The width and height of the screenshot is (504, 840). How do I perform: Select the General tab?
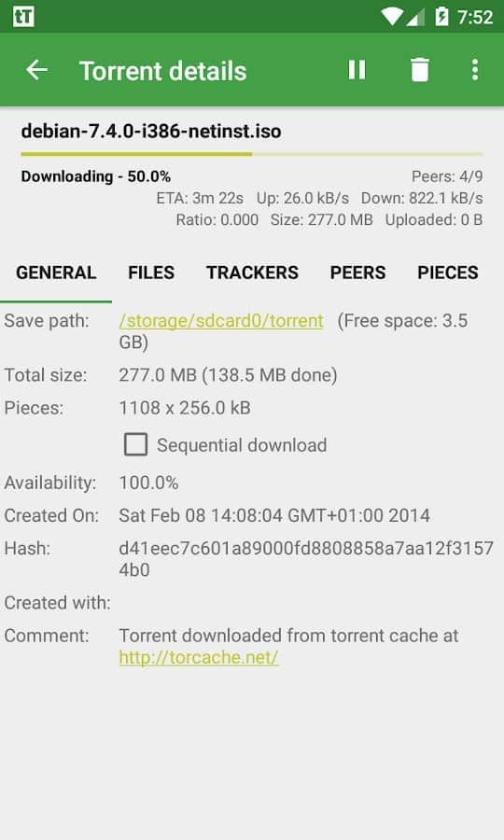(56, 273)
